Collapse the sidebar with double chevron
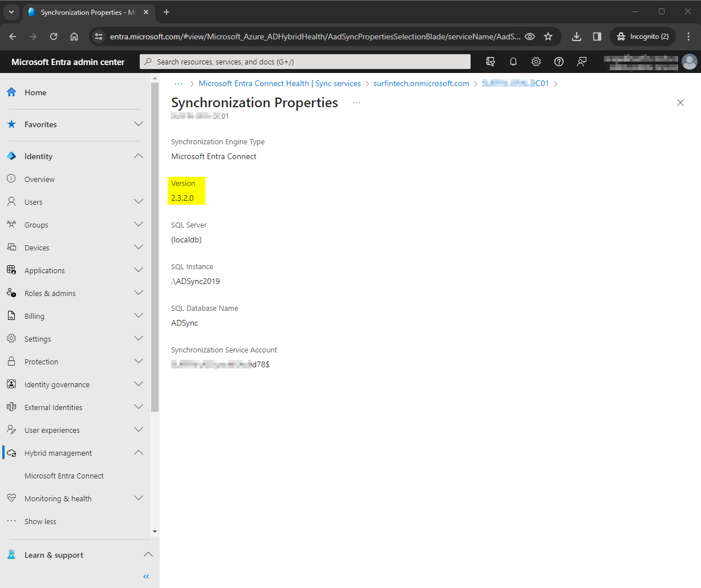This screenshot has width=701, height=588. [x=146, y=577]
